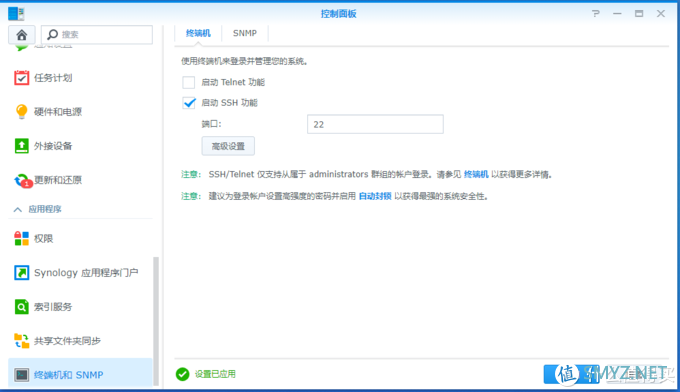Viewport: 680px width, 392px height.
Task: Open Indexing Service (索引服务) icon
Action: pyautogui.click(x=21, y=307)
